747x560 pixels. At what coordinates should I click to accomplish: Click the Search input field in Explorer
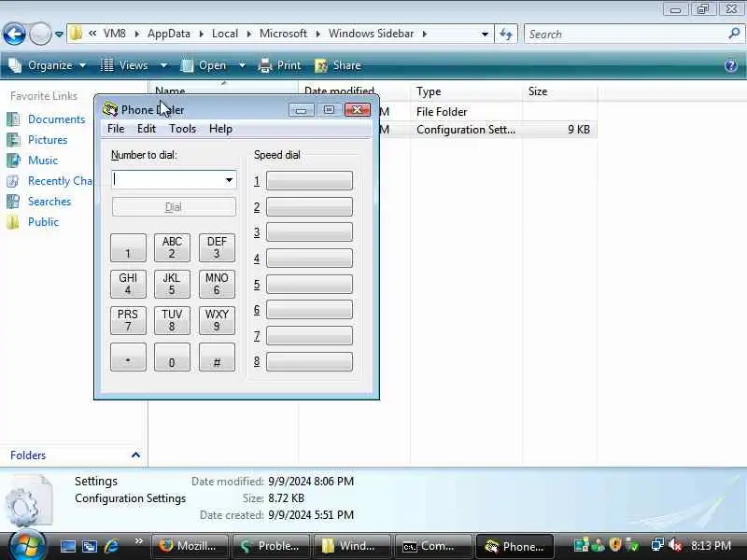(x=626, y=35)
